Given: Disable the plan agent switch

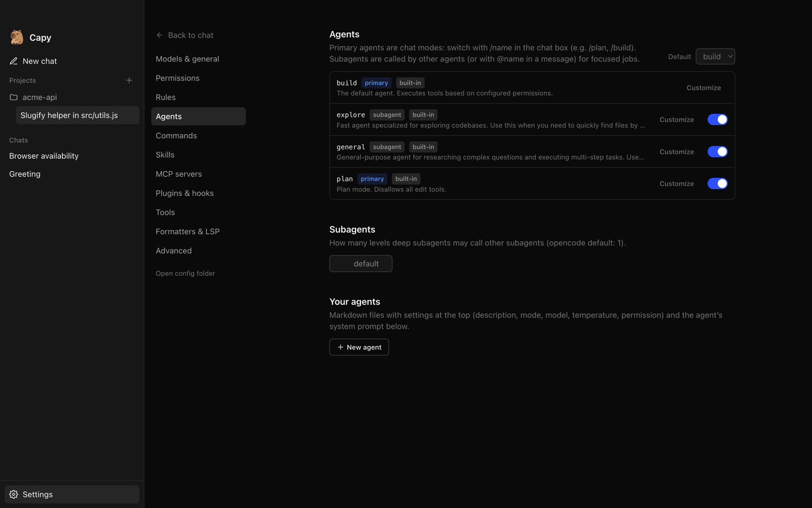Looking at the screenshot, I should coord(717,183).
